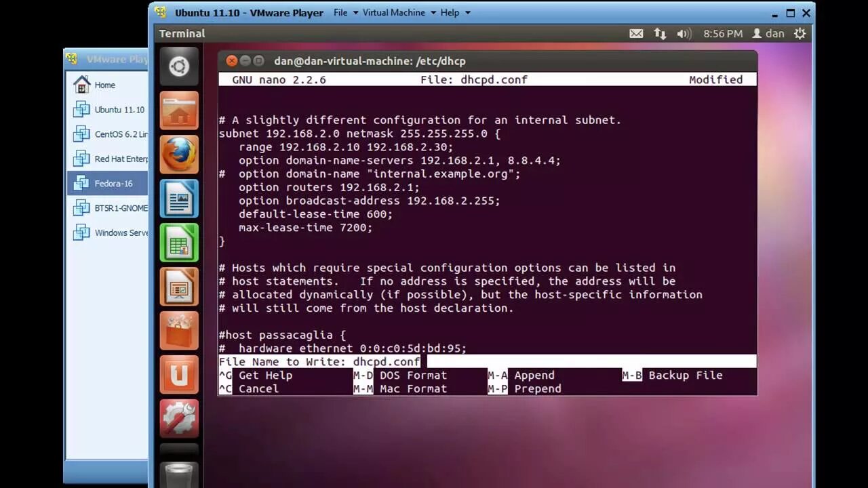Select Windows Server VM in library
This screenshot has width=868, height=488.
point(107,232)
